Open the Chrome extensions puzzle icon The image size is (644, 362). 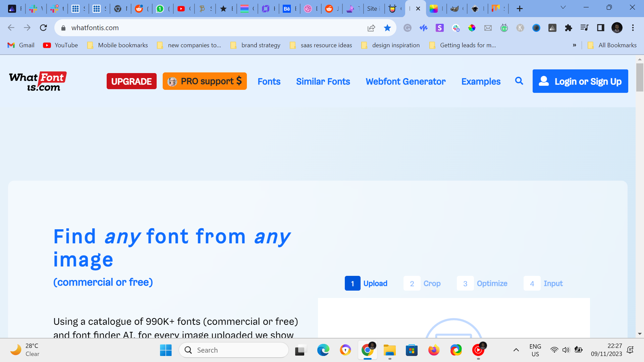pyautogui.click(x=568, y=28)
